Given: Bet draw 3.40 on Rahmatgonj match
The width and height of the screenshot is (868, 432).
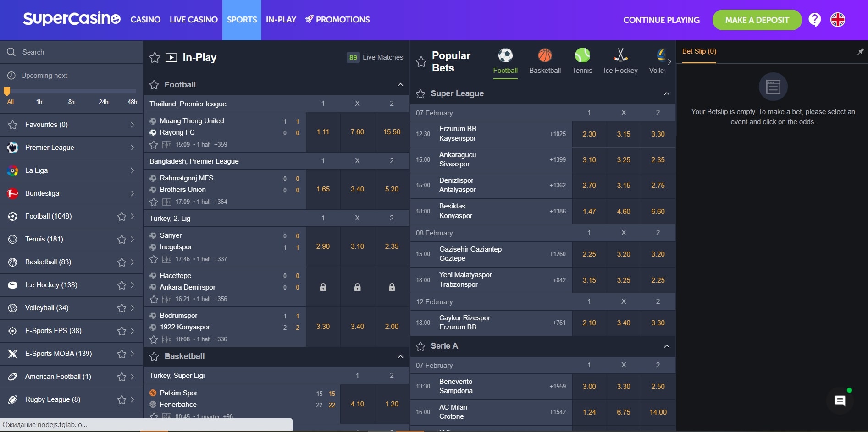Looking at the screenshot, I should (357, 189).
